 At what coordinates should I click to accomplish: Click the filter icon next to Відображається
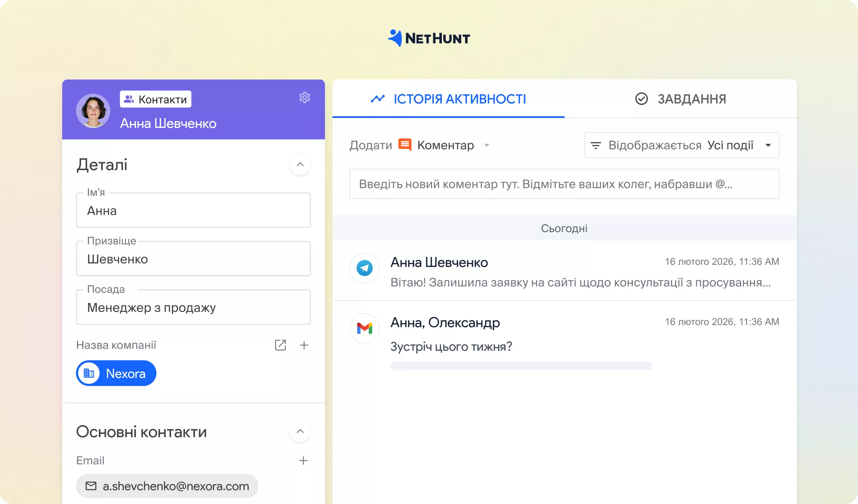[x=596, y=145]
